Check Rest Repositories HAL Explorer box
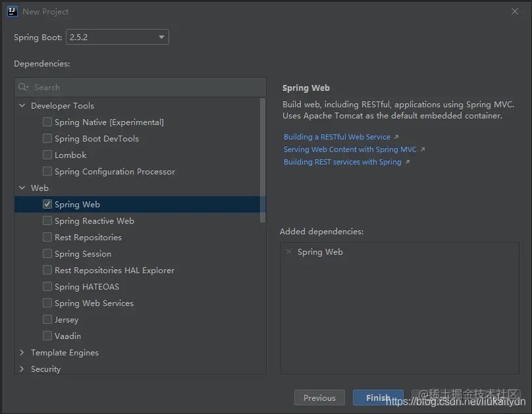Image resolution: width=532 pixels, height=414 pixels. pyautogui.click(x=47, y=270)
